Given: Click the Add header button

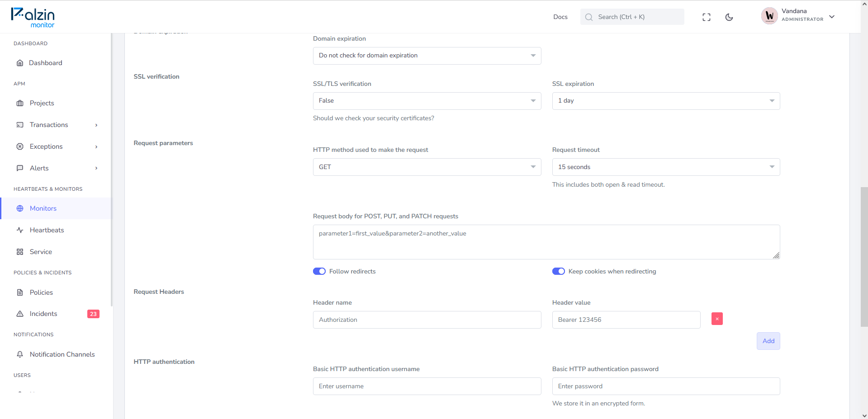Looking at the screenshot, I should point(768,341).
